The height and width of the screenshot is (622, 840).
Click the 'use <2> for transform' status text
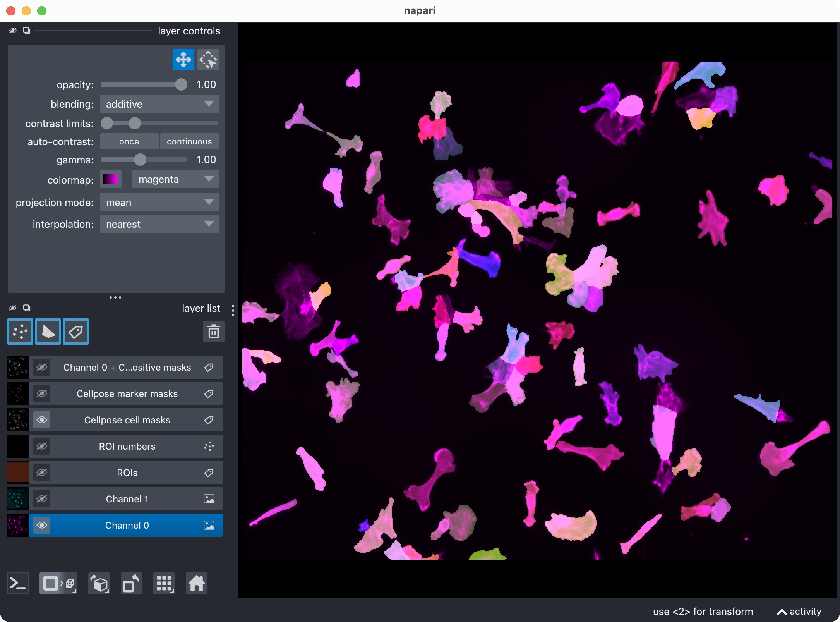(x=703, y=611)
